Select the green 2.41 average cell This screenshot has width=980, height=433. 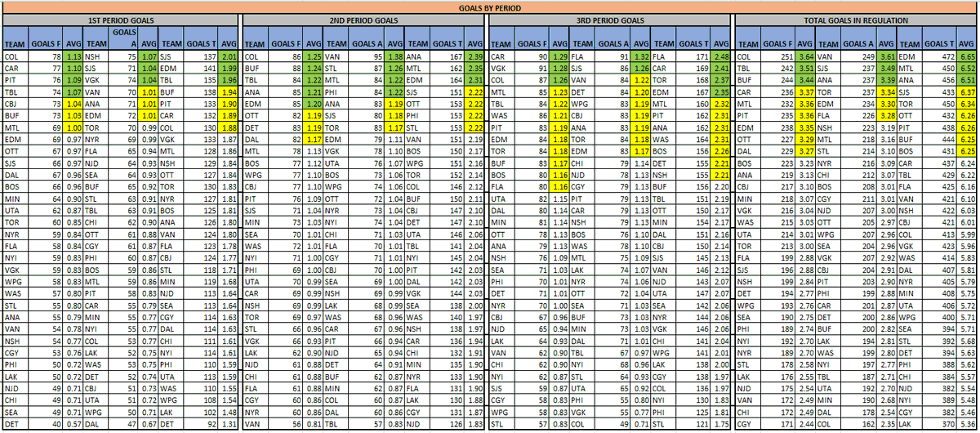pos(720,68)
